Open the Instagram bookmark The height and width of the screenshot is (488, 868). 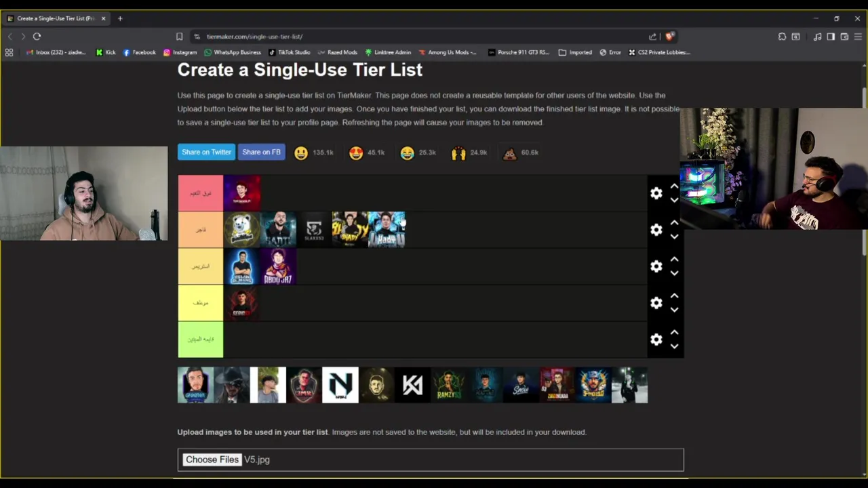180,52
